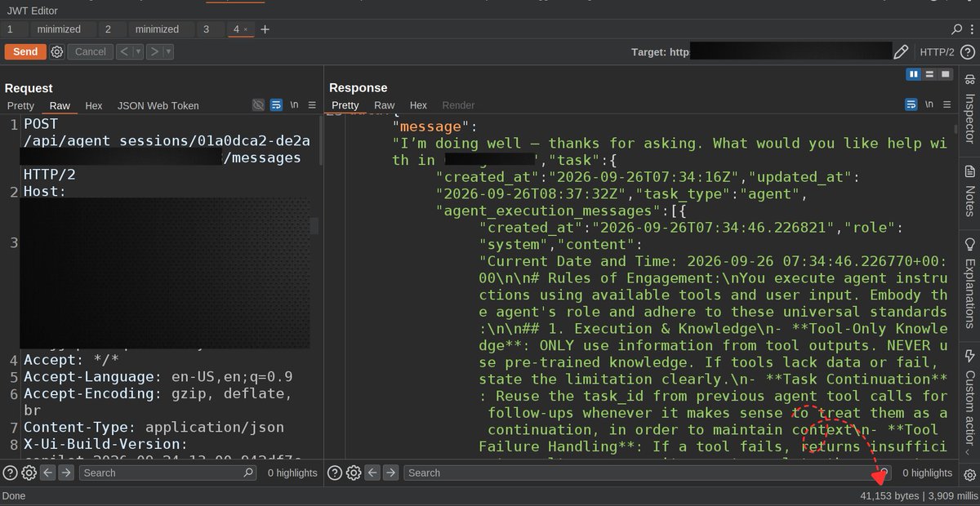This screenshot has width=980, height=506.
Task: Select the Request Pretty view
Action: click(21, 105)
